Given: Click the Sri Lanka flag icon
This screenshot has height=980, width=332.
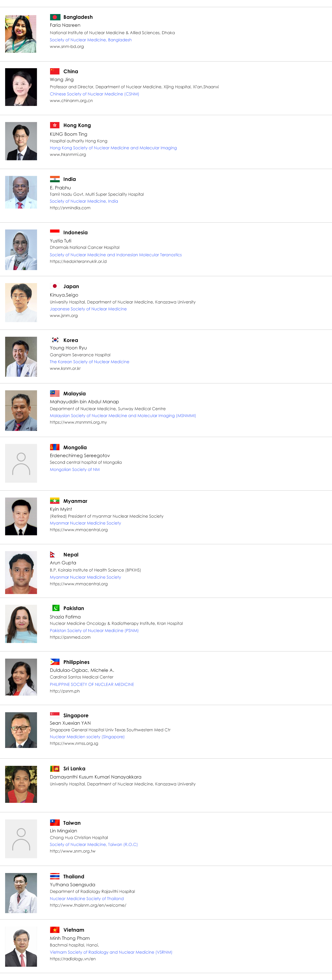Looking at the screenshot, I should [x=55, y=768].
